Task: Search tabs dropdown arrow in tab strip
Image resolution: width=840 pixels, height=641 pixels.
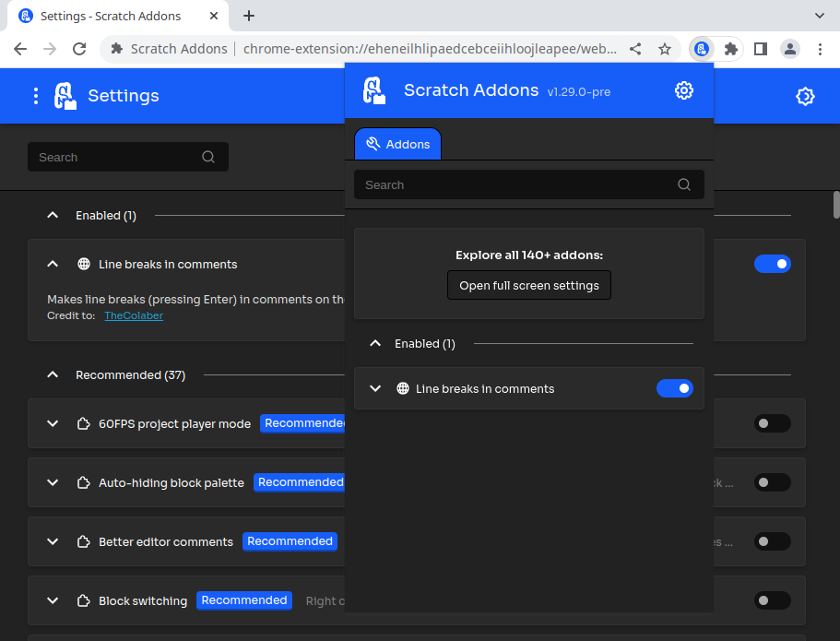Action: coord(819,16)
